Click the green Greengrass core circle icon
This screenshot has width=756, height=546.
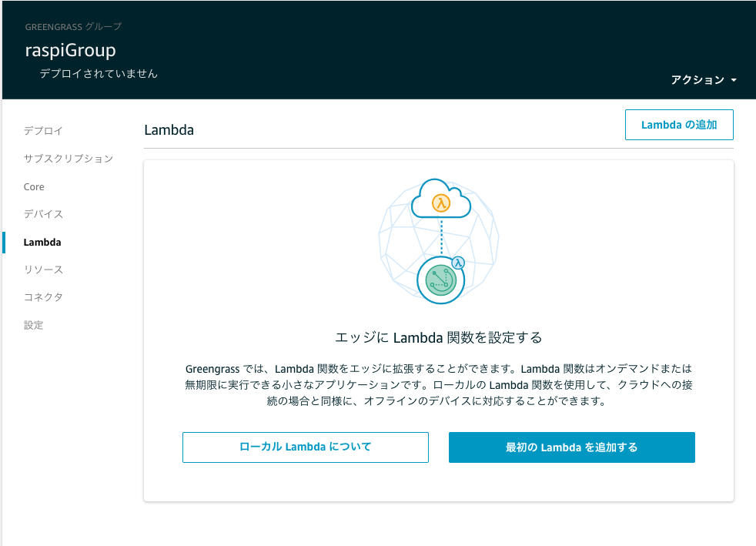coord(440,280)
